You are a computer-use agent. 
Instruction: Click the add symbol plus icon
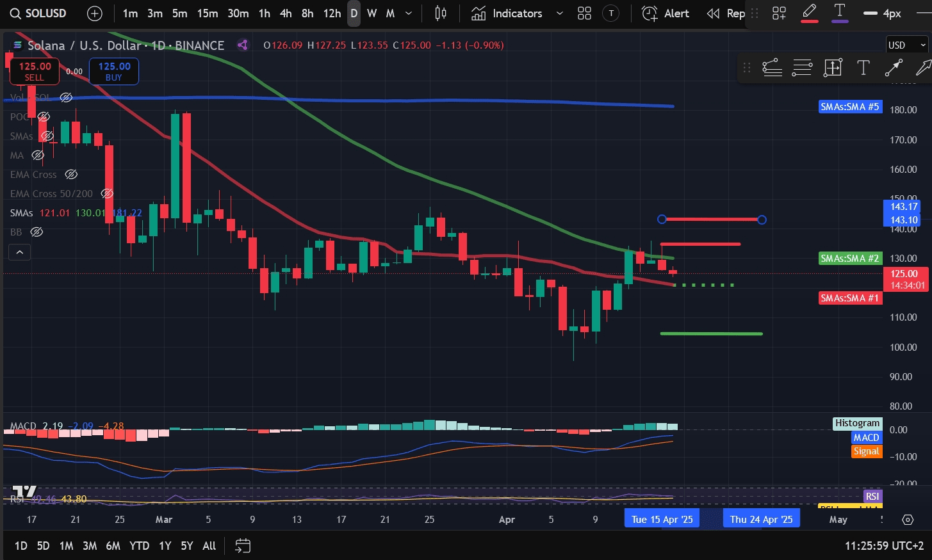(94, 13)
